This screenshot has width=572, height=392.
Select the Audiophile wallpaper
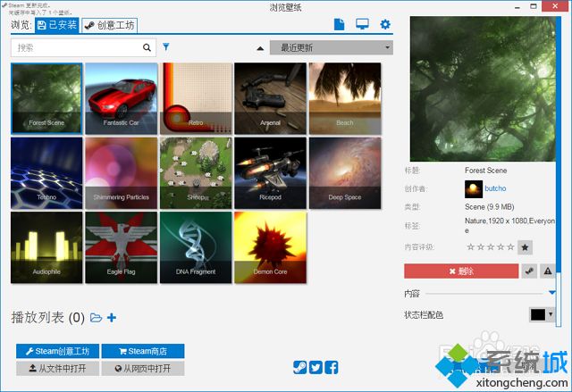click(x=46, y=247)
